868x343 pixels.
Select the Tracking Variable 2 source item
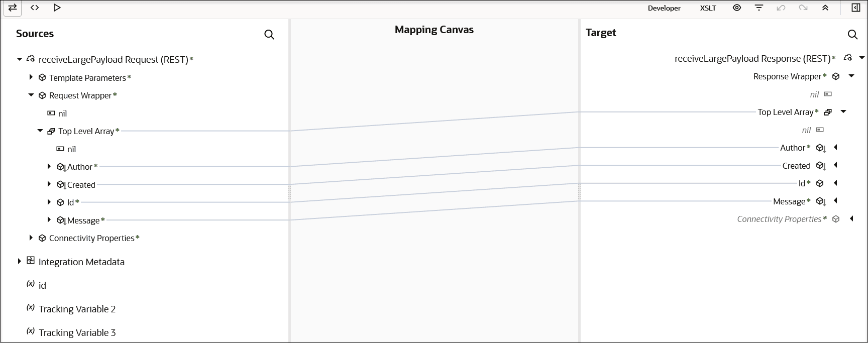point(77,309)
